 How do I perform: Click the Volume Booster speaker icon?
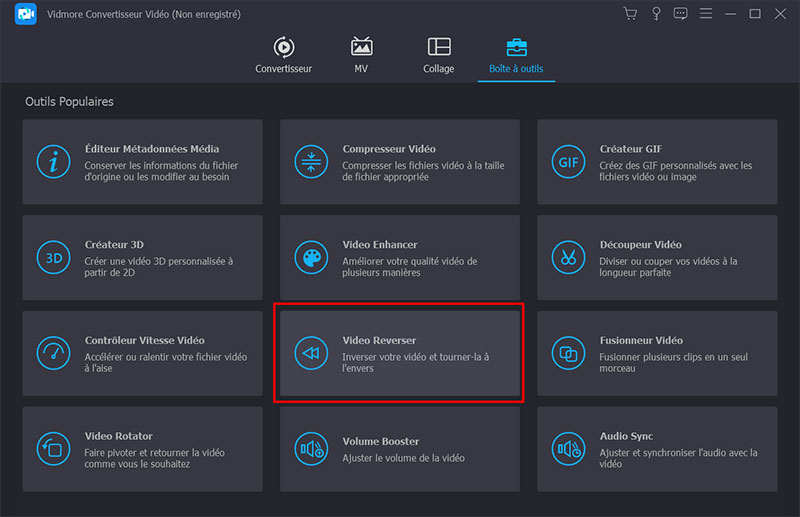[x=311, y=448]
